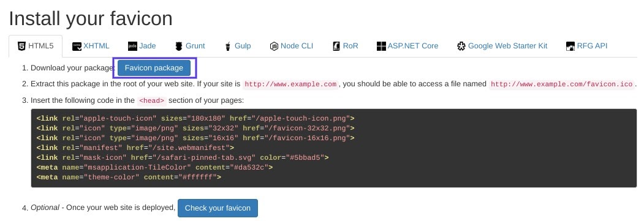Viewport: 644px width, 221px height.
Task: Click the apple-touch-icon link line in code
Action: (195, 119)
